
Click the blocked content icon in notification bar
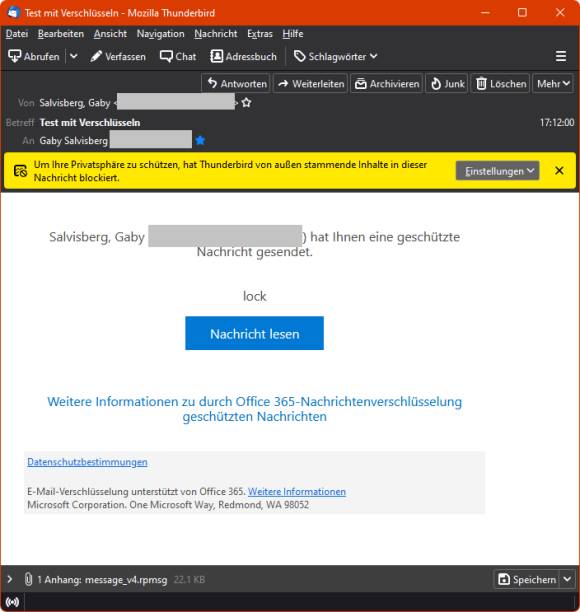click(20, 171)
